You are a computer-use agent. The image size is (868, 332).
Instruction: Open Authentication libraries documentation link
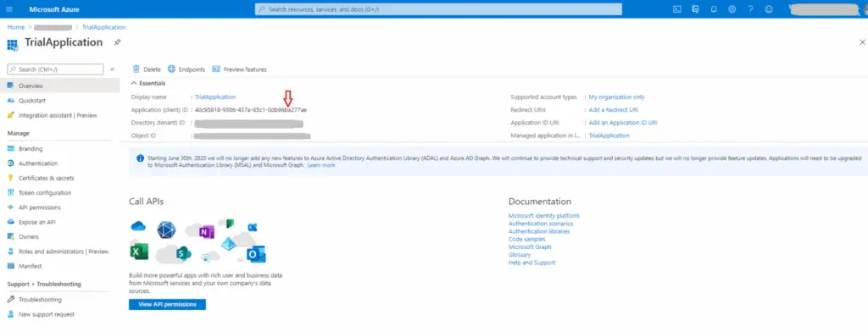coord(538,231)
